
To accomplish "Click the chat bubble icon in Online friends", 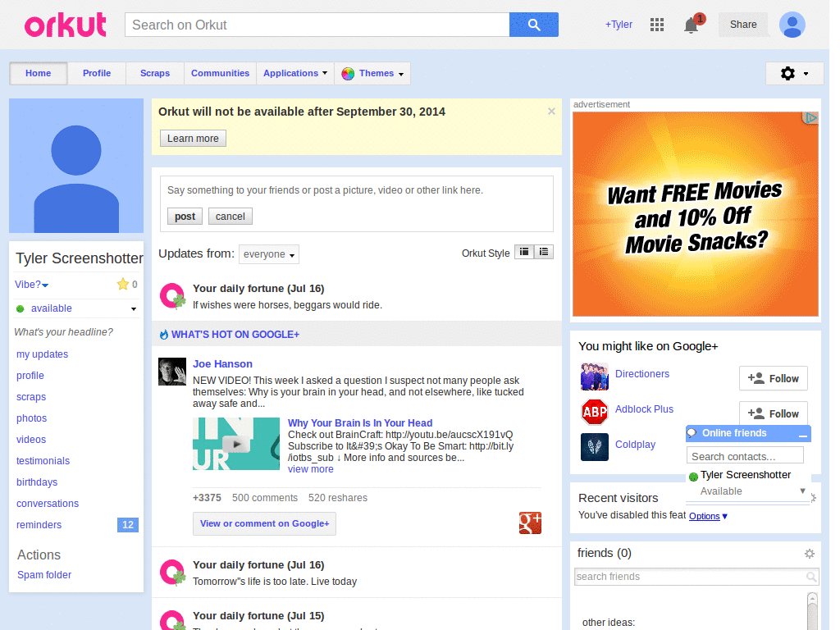I will (x=692, y=433).
